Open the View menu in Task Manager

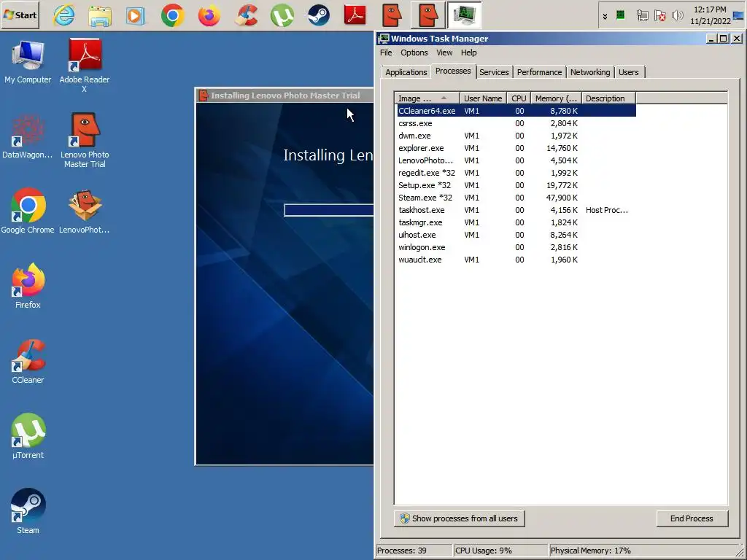click(444, 52)
